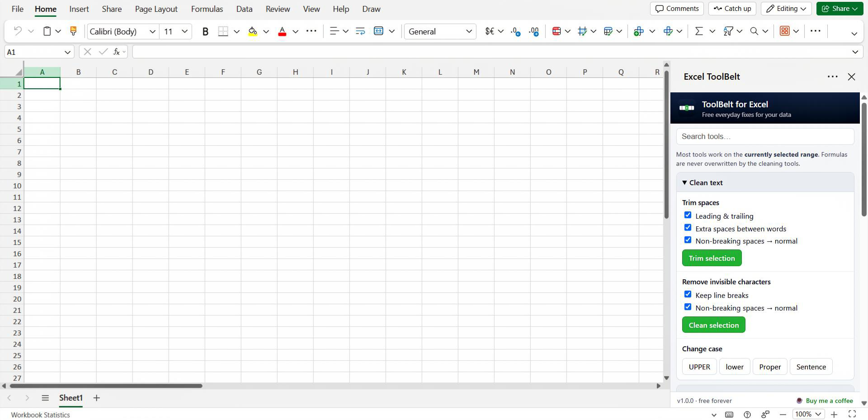Image resolution: width=868 pixels, height=420 pixels.
Task: Expand the formula bar chevron
Action: click(x=855, y=52)
